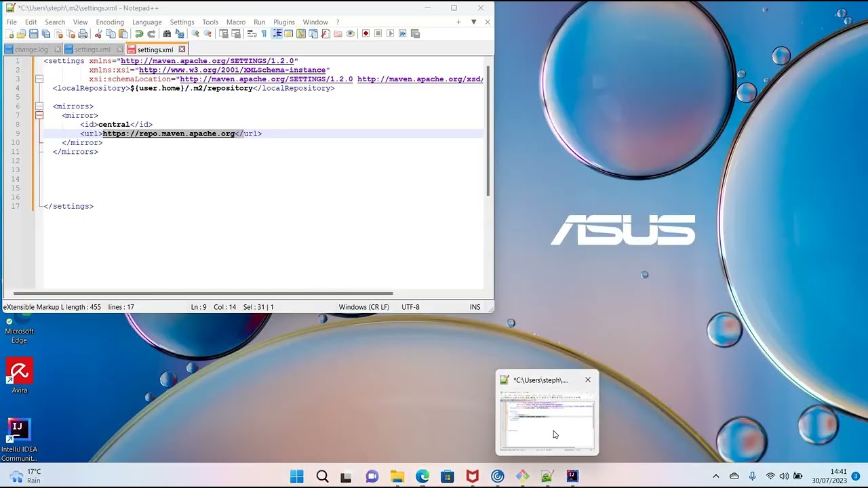Click the Replace toolbar icon

(179, 33)
